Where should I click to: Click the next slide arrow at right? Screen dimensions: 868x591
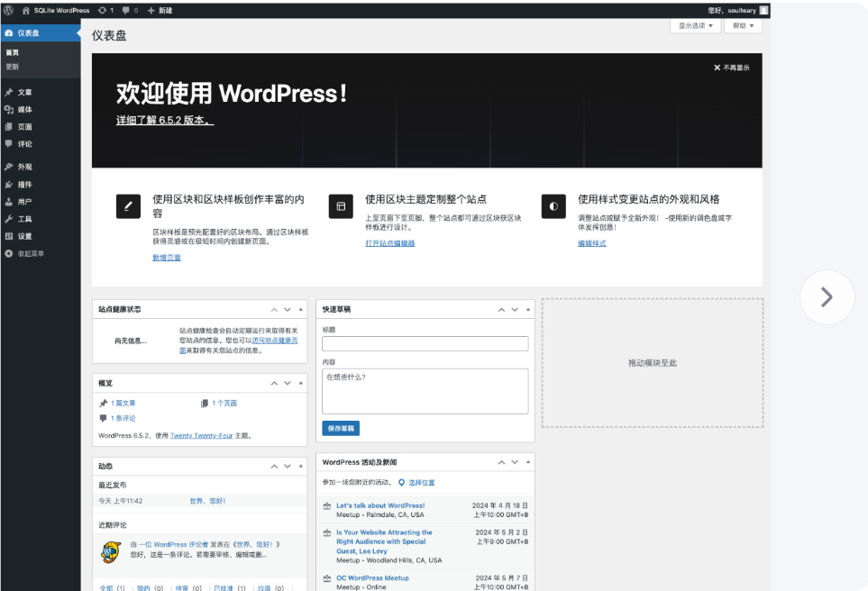(x=827, y=297)
